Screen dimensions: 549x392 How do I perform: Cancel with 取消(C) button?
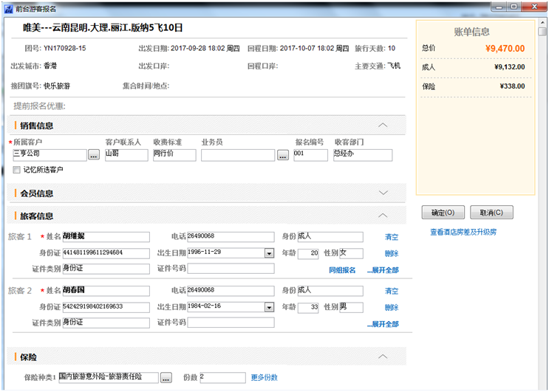491,213
